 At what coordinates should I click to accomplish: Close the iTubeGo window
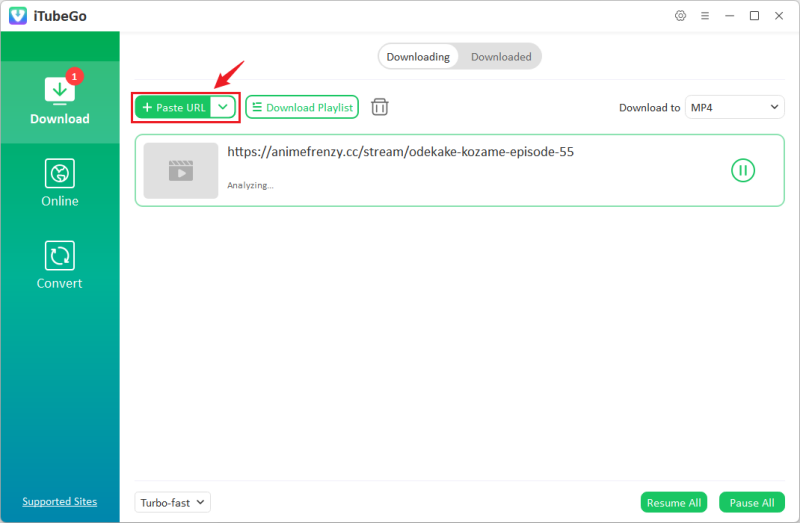coord(779,16)
